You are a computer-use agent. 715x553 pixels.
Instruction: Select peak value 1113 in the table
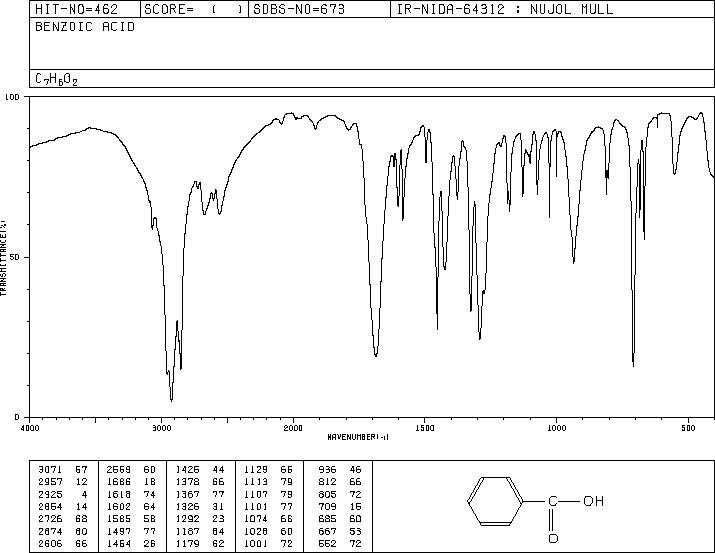pyautogui.click(x=255, y=482)
